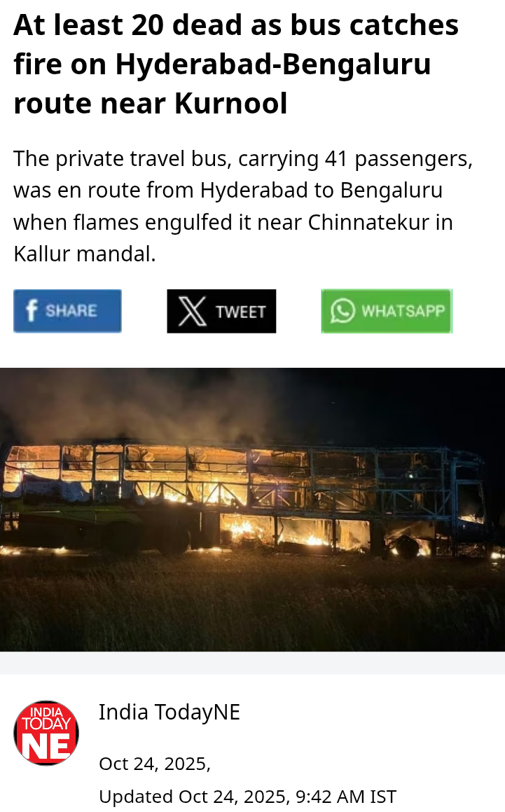Click the Facebook 'f' logo icon
505x812 pixels.
pos(32,310)
